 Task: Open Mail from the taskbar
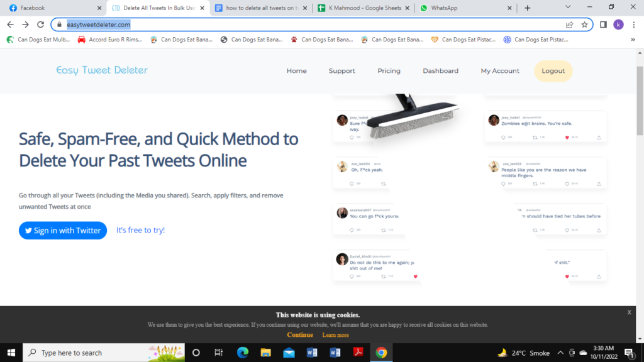[289, 353]
